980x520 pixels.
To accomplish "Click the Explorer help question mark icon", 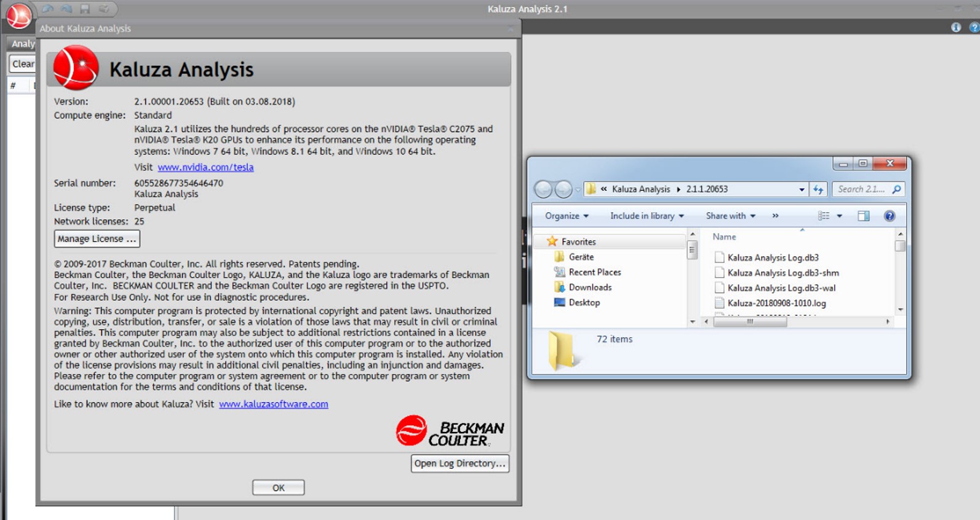I will point(890,216).
